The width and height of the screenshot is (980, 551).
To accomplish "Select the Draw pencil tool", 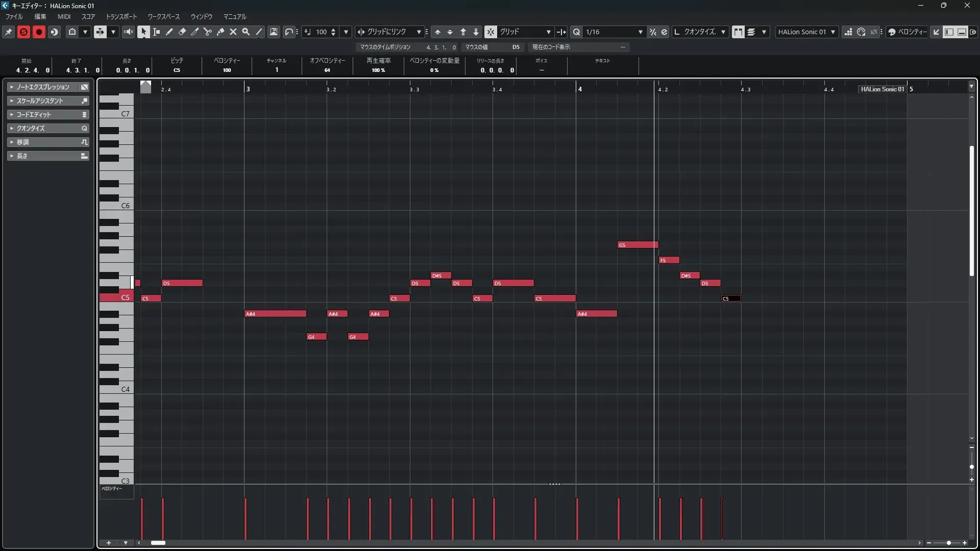I will tap(169, 32).
